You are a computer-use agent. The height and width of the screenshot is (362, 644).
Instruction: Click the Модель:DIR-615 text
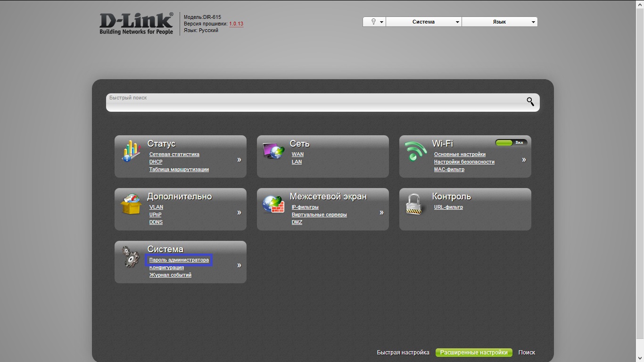pyautogui.click(x=202, y=17)
